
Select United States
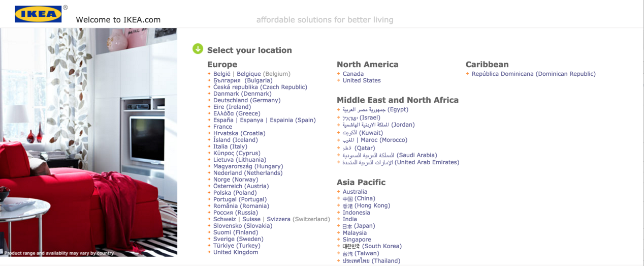[x=362, y=80]
